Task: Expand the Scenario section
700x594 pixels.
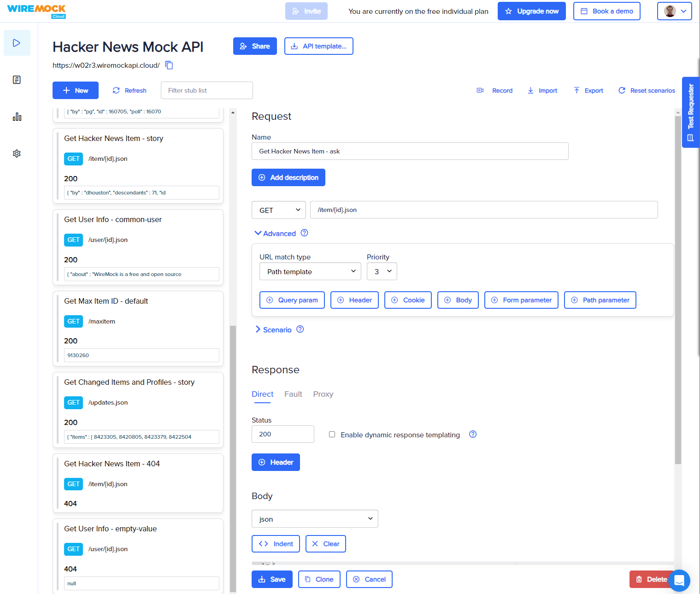Action: (273, 329)
